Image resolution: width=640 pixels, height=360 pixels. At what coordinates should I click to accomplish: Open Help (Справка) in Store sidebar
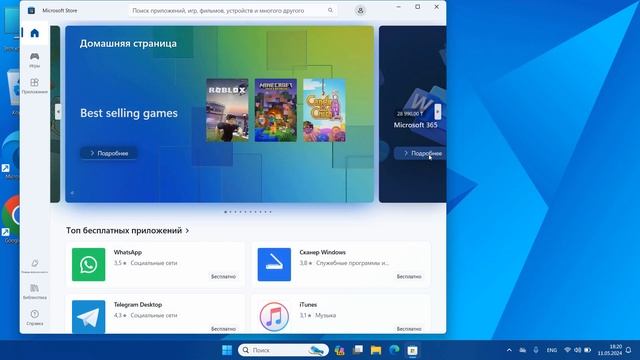pos(35,317)
